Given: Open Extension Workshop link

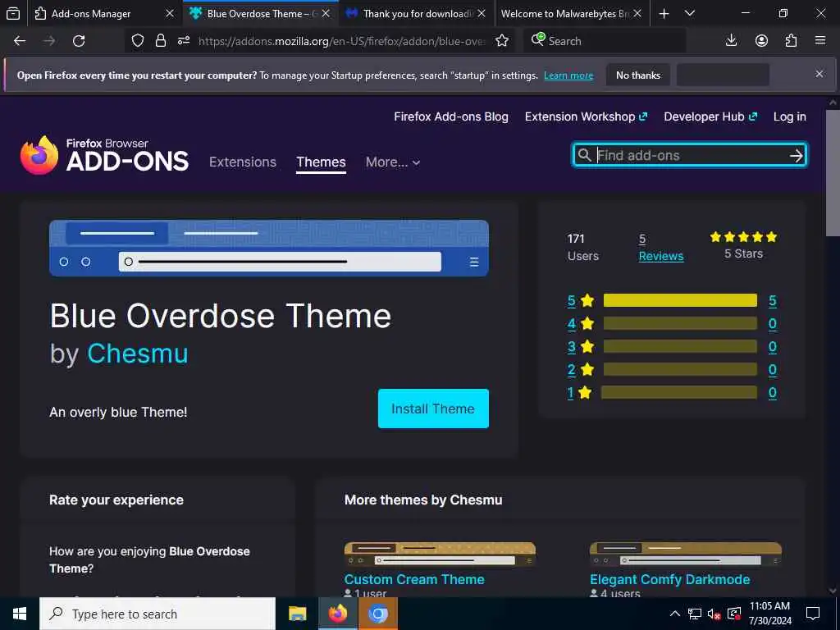Looking at the screenshot, I should click(586, 116).
